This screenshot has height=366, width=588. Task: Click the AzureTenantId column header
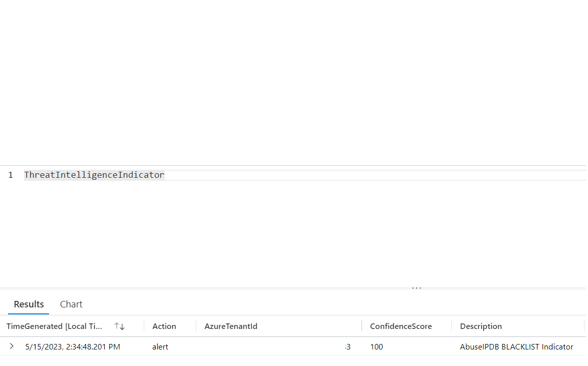pyautogui.click(x=231, y=326)
